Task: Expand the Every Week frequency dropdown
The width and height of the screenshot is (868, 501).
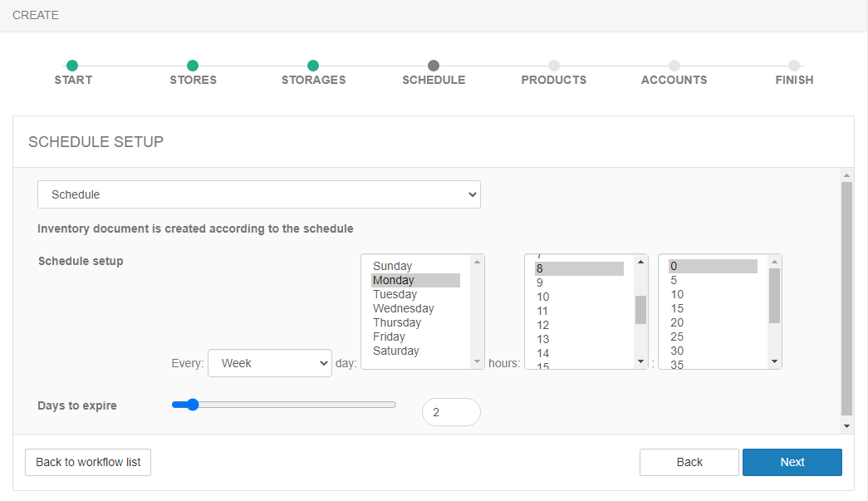Action: [x=270, y=363]
